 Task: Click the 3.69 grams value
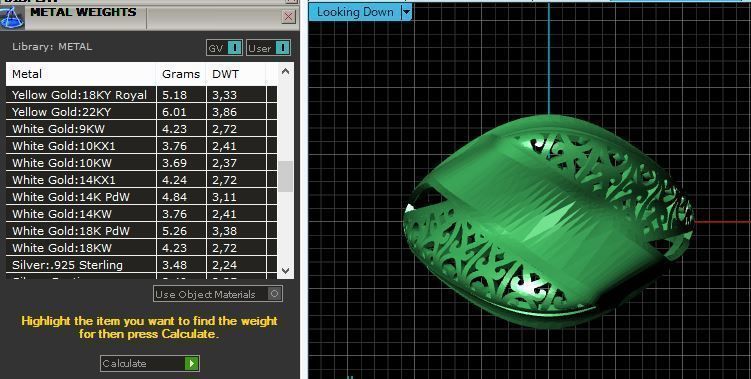174,162
